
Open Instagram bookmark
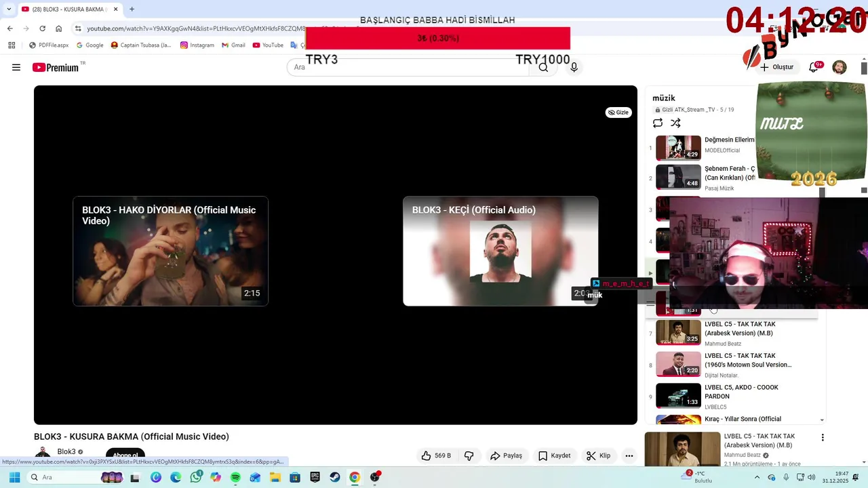[197, 45]
